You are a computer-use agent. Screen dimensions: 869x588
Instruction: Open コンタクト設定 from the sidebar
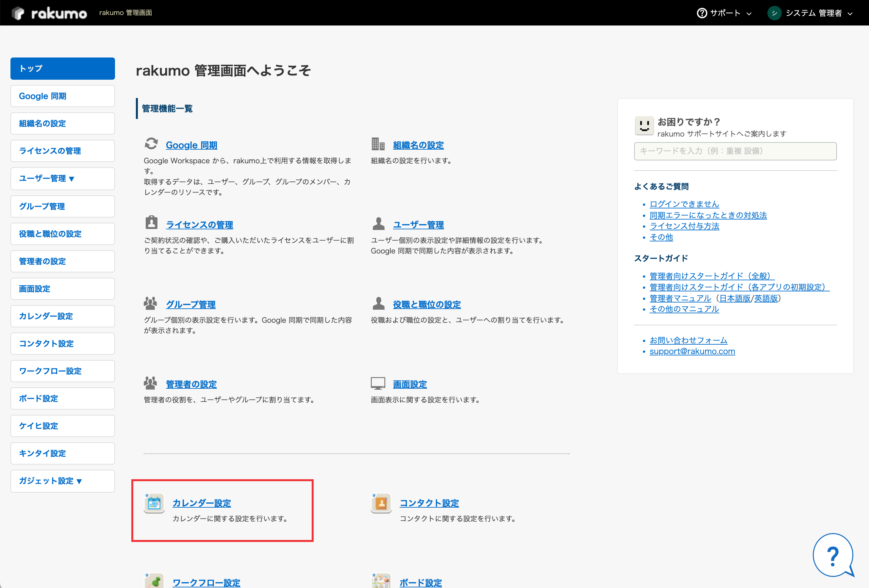click(x=62, y=344)
